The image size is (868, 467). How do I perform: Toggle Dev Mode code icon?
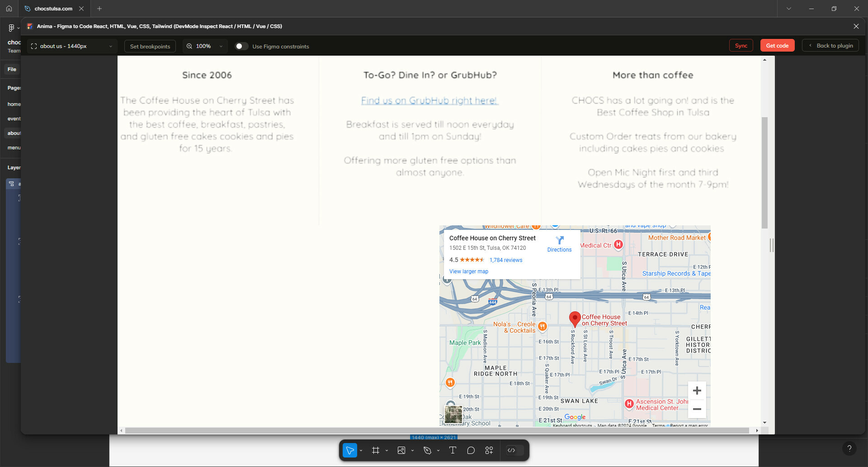511,450
